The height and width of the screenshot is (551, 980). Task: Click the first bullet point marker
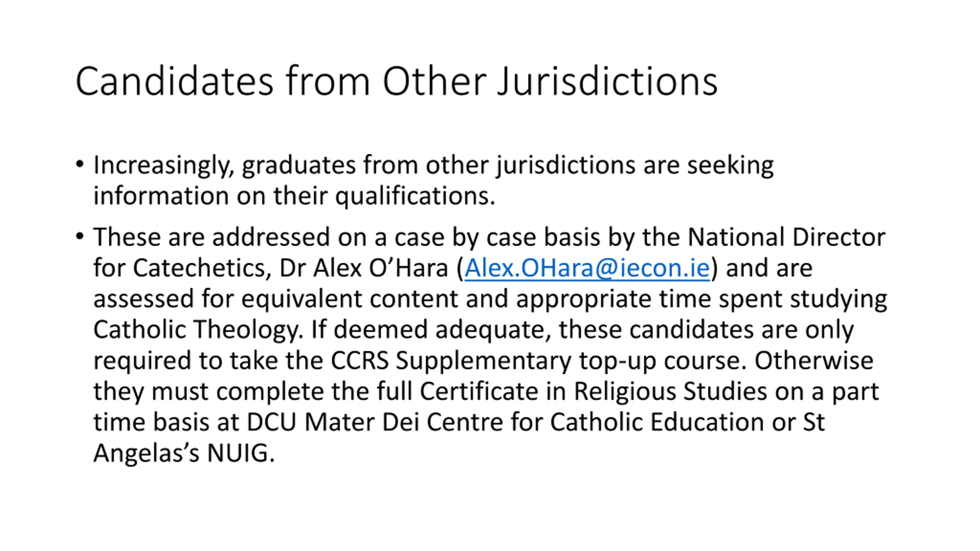80,164
